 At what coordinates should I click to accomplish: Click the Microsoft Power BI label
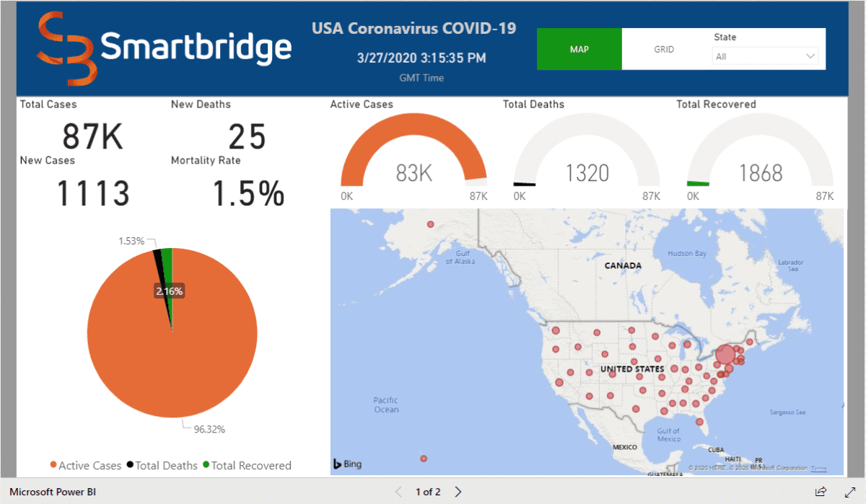tap(53, 491)
